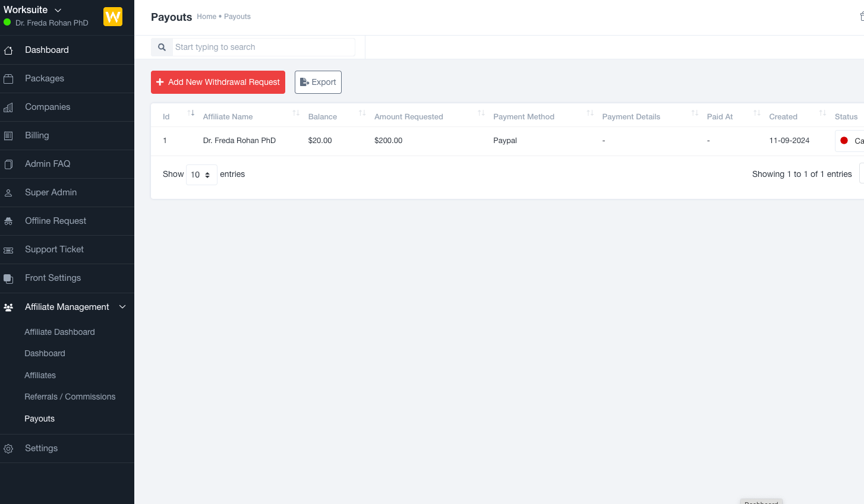Open the Show entries count selector
Screen dimensions: 864x504
[x=201, y=175]
